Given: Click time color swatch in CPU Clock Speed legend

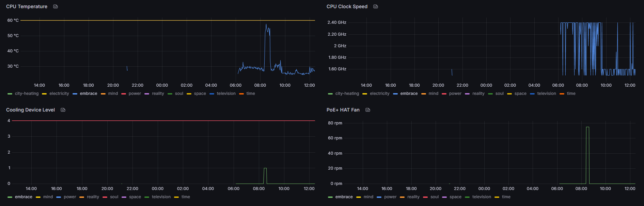Looking at the screenshot, I should [x=562, y=94].
